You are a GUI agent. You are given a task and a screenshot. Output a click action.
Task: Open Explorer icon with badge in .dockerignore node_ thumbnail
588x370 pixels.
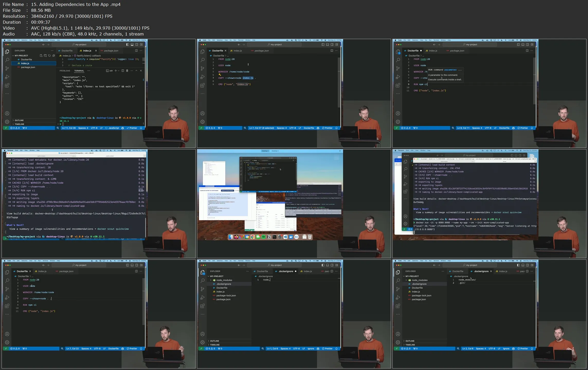203,273
